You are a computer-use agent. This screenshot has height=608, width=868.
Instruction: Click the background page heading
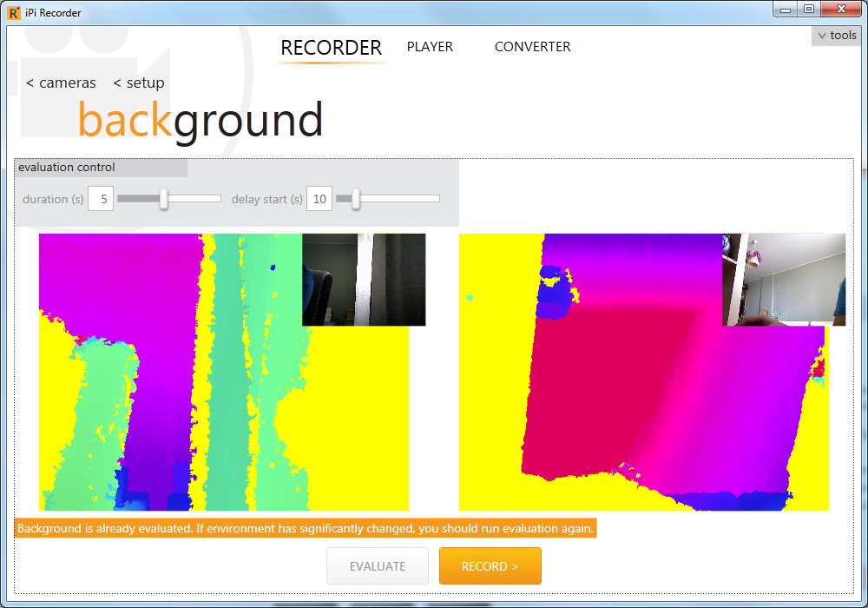pos(201,121)
